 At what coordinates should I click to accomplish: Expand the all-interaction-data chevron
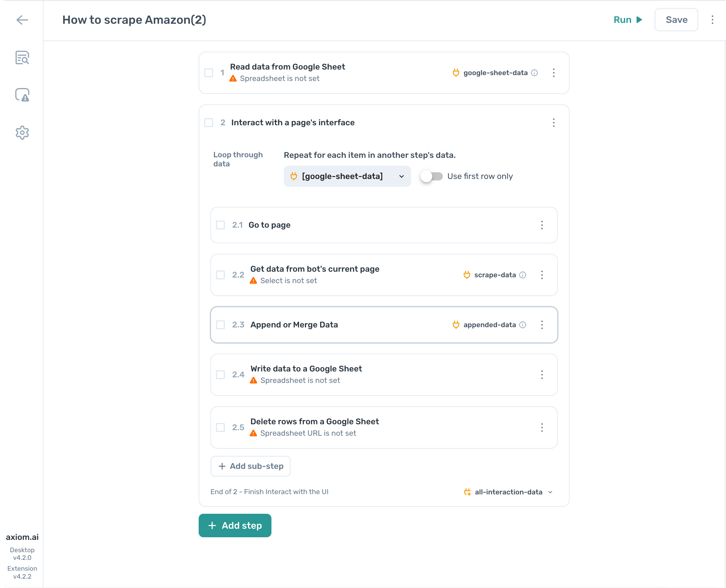pyautogui.click(x=550, y=492)
